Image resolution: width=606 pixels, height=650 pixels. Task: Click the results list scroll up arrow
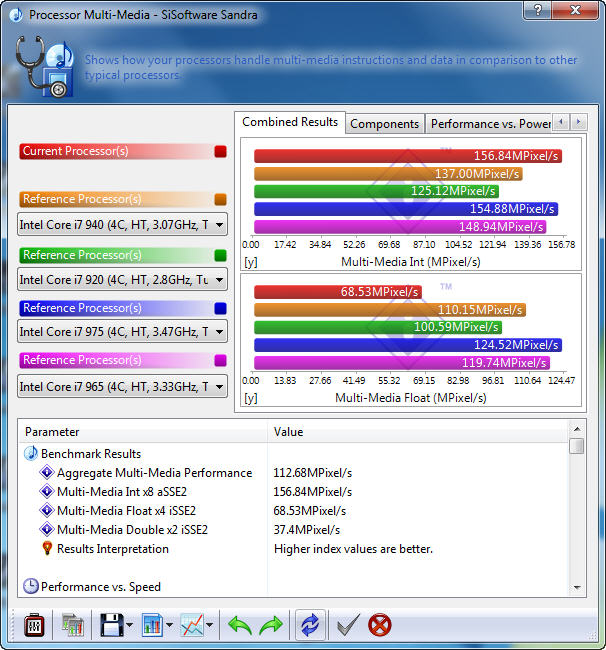[x=577, y=429]
